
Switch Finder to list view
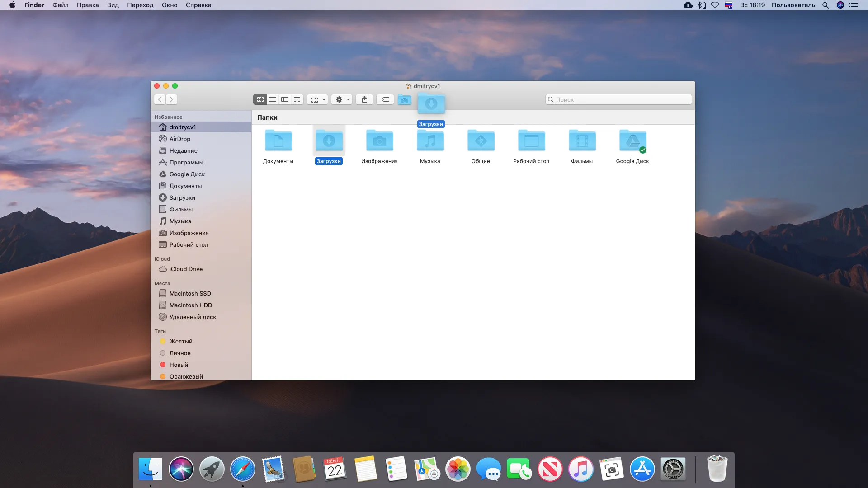pyautogui.click(x=272, y=99)
